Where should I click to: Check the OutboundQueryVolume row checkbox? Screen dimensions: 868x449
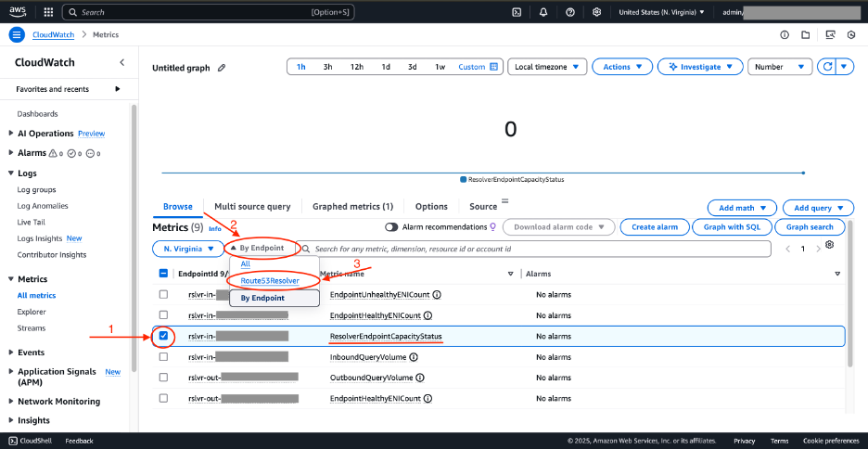coord(163,378)
